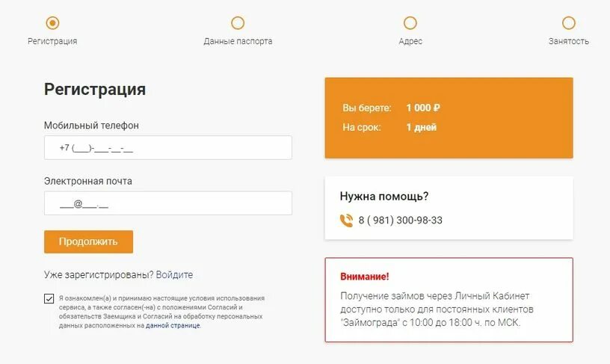Toggle the terms agreement checkbox

tap(49, 299)
